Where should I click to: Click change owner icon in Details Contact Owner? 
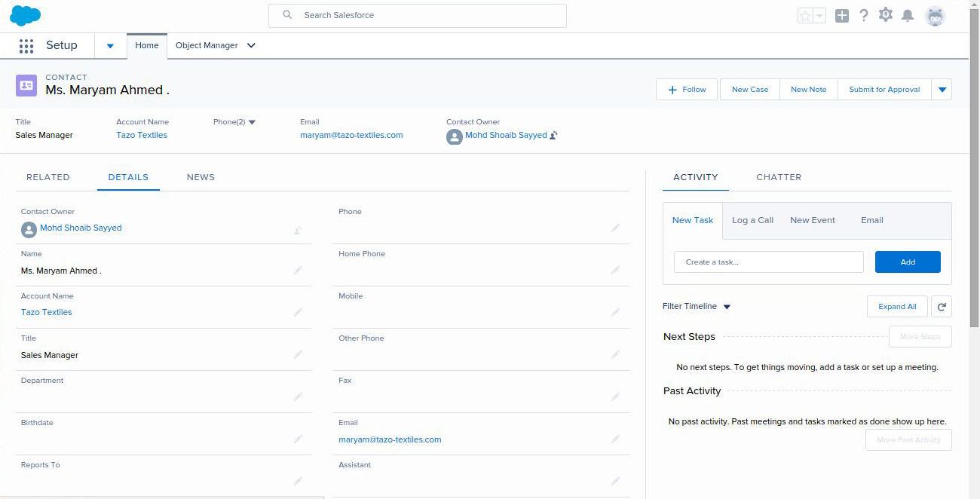pos(298,230)
